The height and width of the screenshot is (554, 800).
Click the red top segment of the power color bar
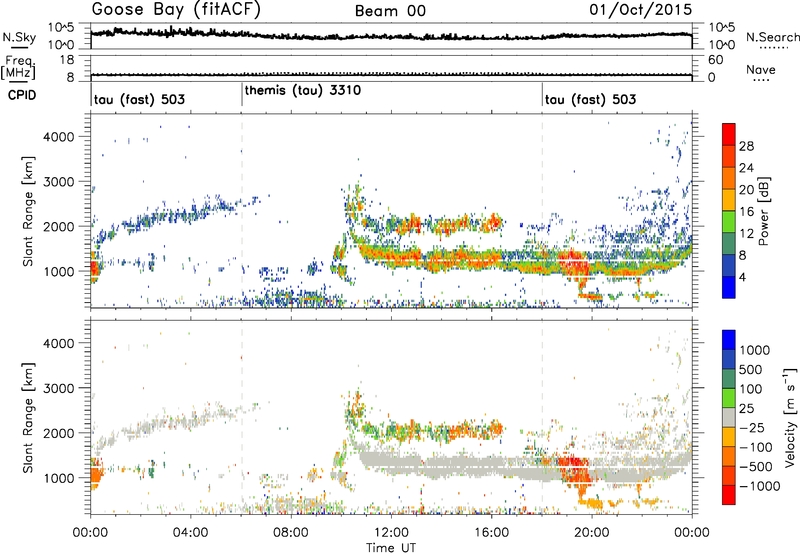click(x=729, y=134)
